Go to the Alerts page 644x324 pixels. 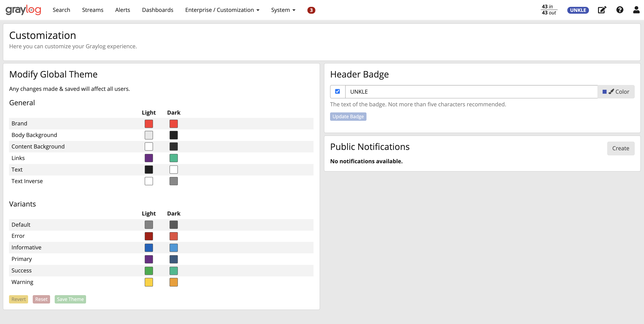pyautogui.click(x=123, y=10)
